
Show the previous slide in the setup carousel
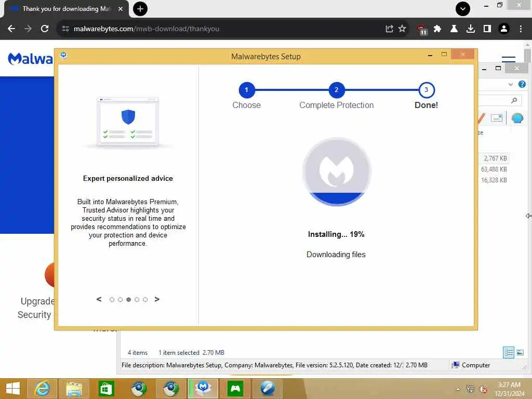(99, 299)
